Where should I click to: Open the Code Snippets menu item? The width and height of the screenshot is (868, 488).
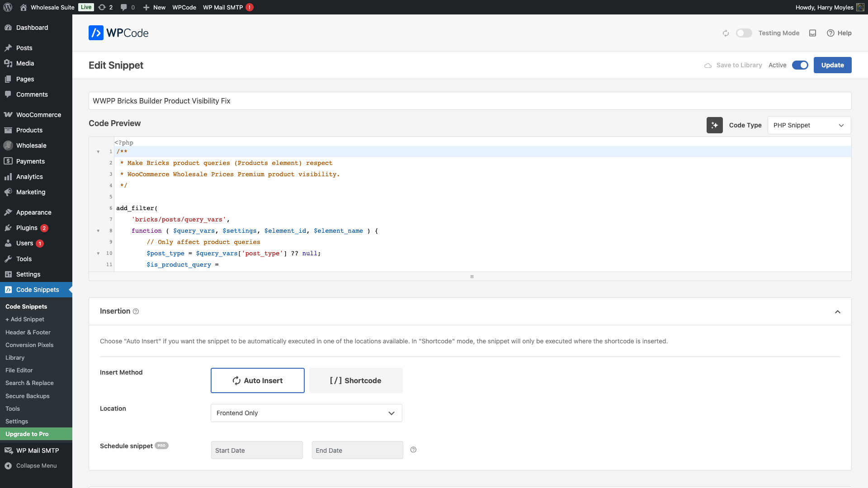click(38, 290)
